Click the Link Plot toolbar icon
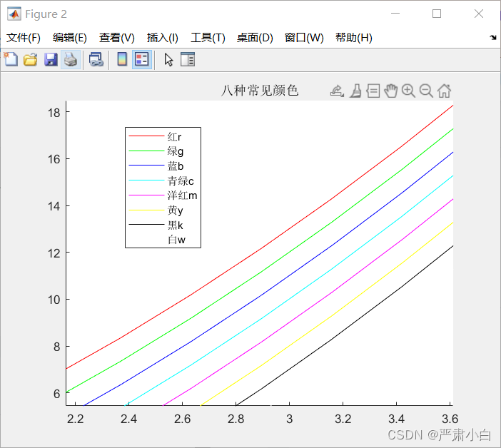501x448 pixels. coord(96,59)
